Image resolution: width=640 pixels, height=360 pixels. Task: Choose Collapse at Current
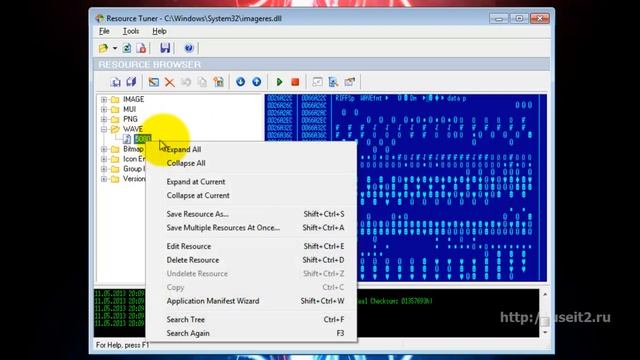251,196
